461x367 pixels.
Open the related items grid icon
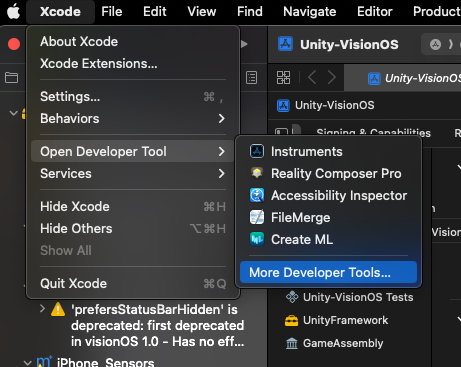pyautogui.click(x=283, y=78)
